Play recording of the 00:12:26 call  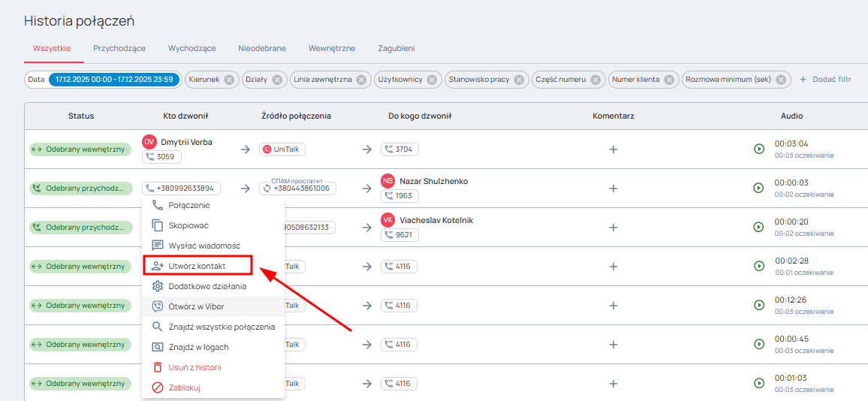758,305
